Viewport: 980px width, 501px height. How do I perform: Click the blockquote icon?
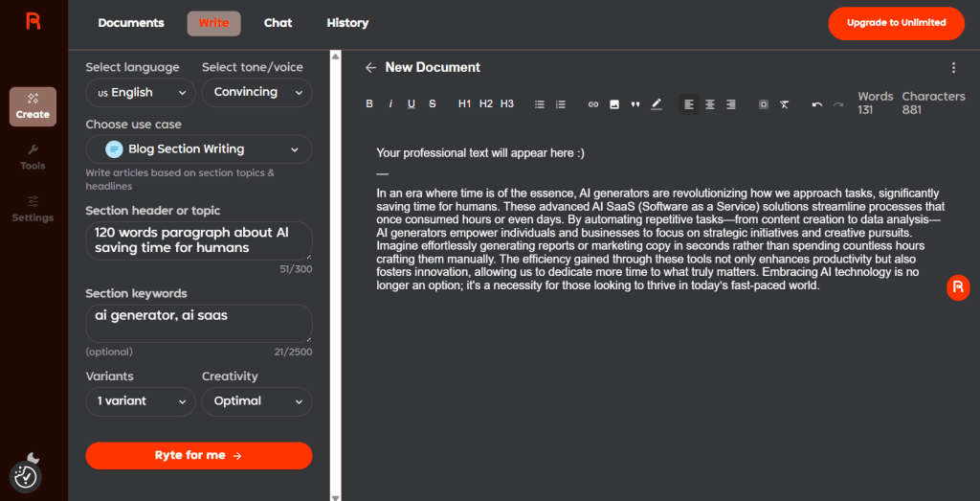(x=635, y=104)
